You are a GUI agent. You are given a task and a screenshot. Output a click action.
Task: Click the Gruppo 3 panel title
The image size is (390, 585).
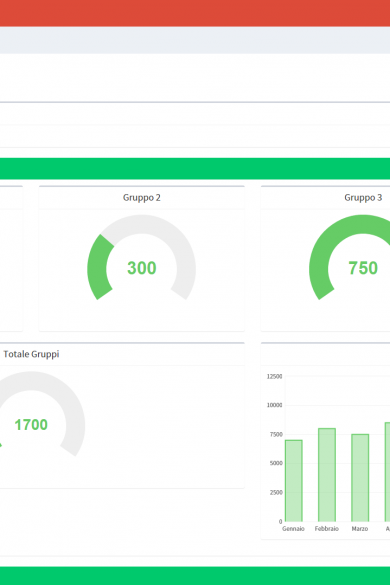[363, 198]
